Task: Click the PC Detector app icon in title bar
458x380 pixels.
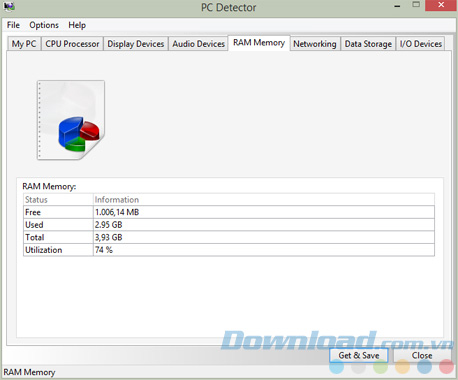Action: pos(9,6)
